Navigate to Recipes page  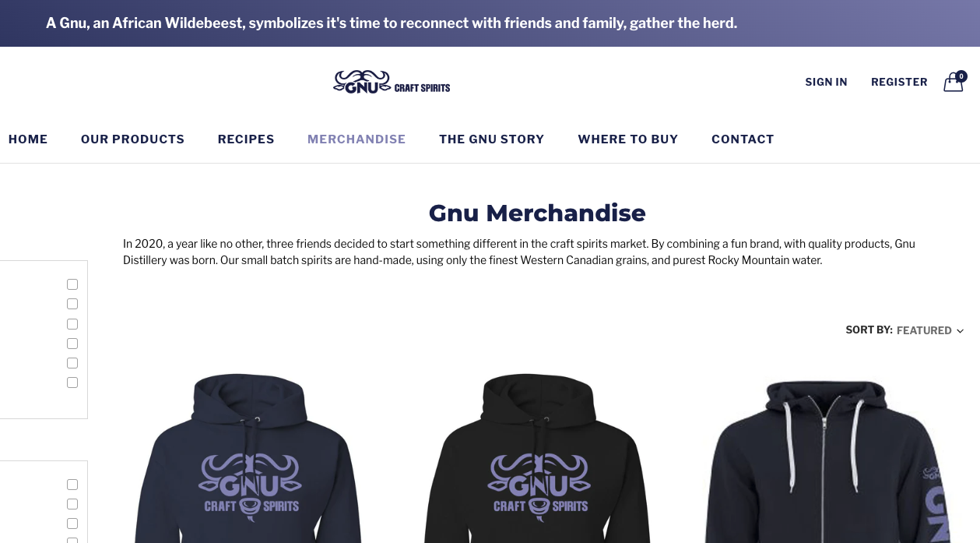pyautogui.click(x=246, y=139)
